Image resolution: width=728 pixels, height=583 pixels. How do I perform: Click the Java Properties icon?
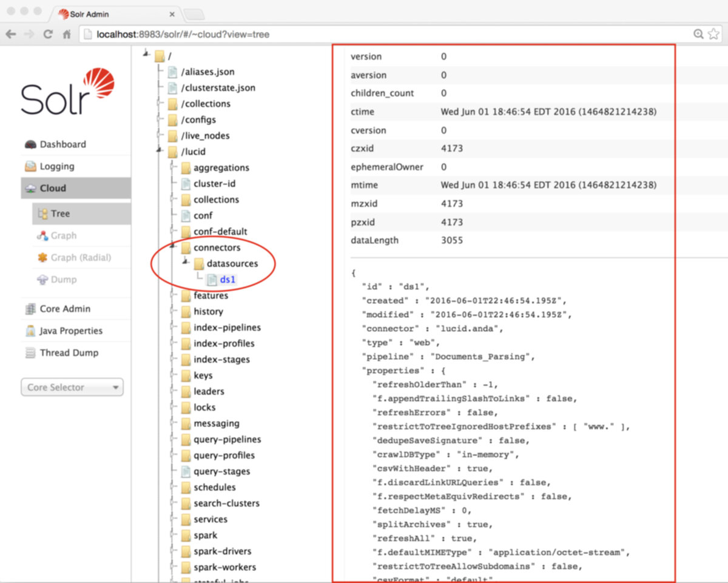point(30,331)
